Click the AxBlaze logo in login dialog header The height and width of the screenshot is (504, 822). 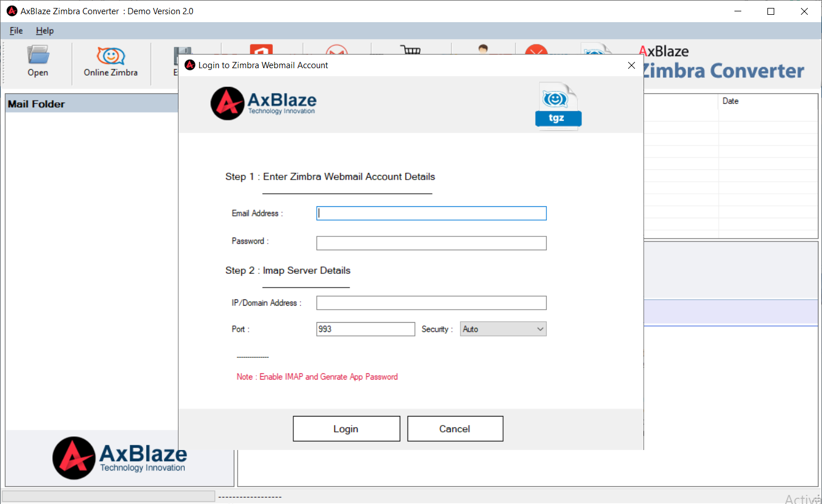coord(263,103)
